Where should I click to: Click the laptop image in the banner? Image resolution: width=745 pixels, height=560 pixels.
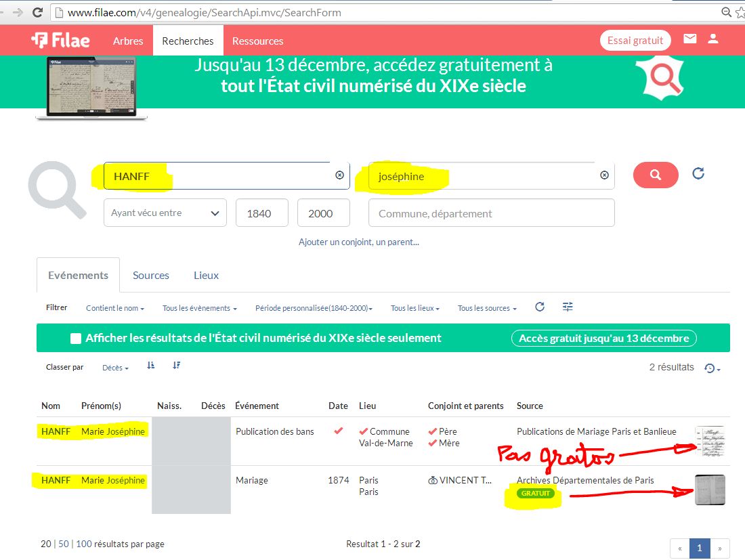coord(91,88)
